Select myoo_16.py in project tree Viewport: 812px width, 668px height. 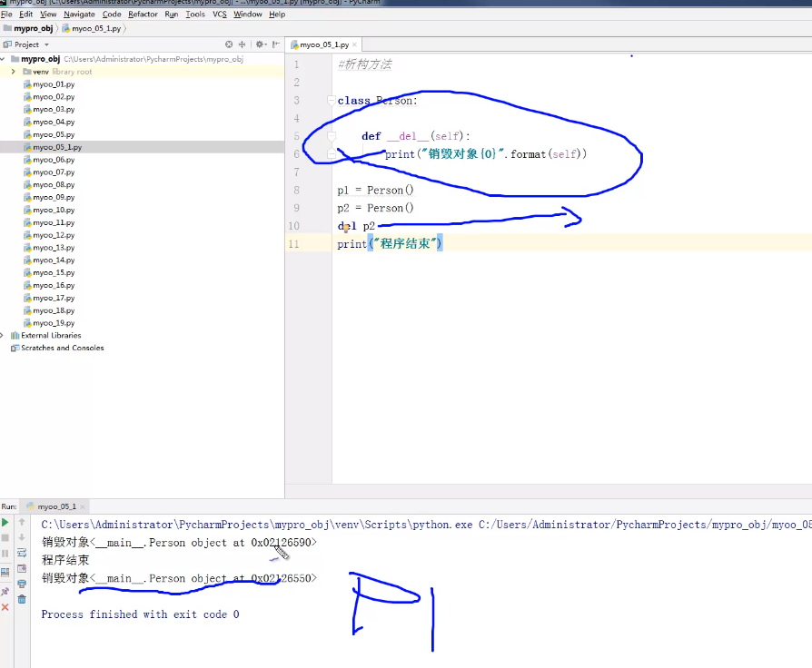click(54, 286)
